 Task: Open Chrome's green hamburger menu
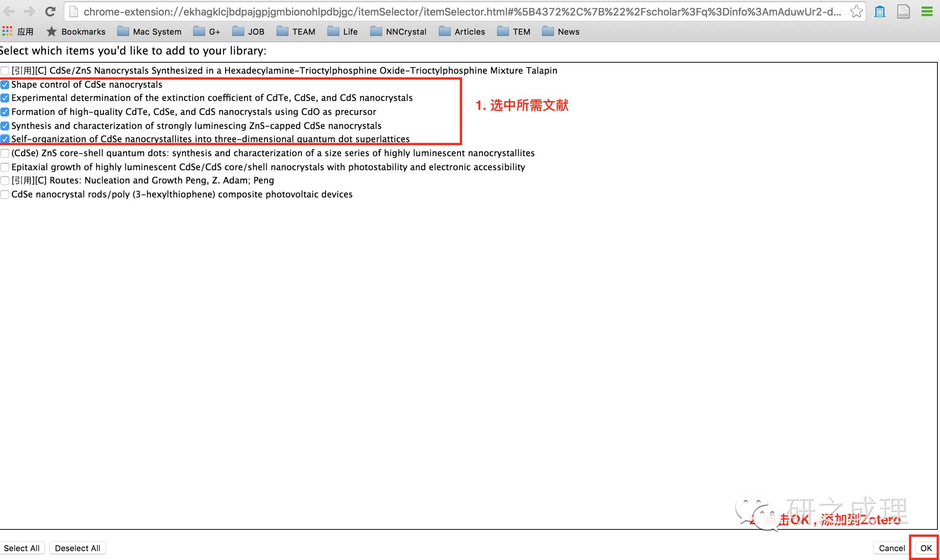point(927,12)
